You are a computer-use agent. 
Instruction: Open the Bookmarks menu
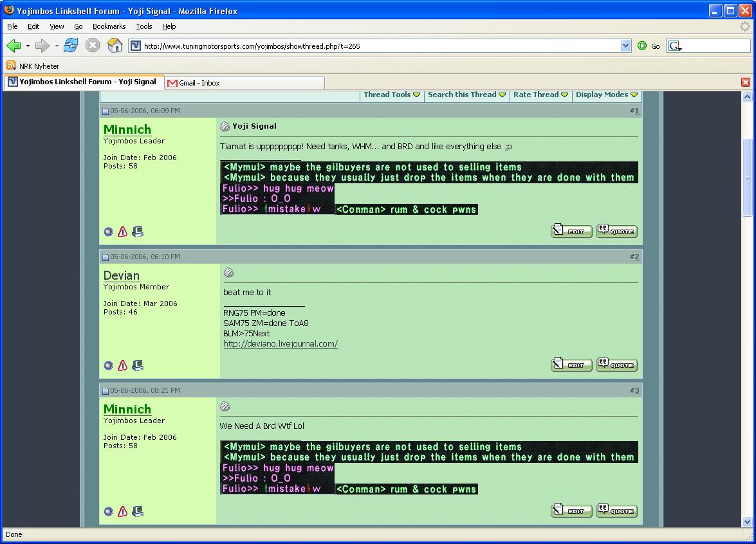109,26
